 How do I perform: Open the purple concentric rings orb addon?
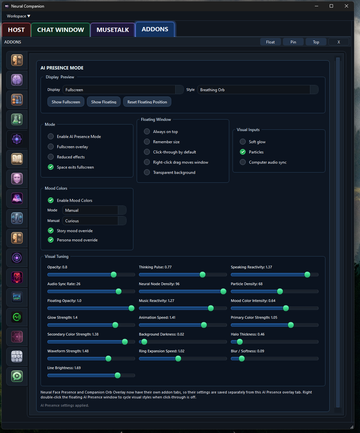point(17,258)
